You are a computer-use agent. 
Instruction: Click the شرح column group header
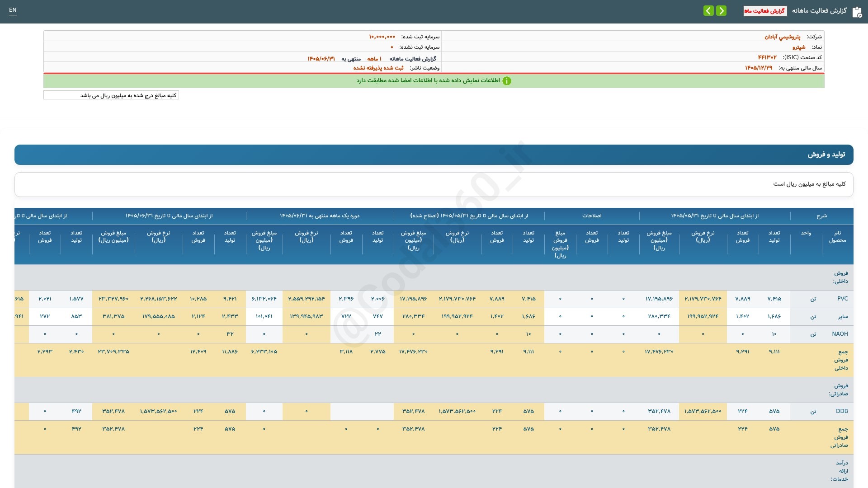(x=821, y=216)
